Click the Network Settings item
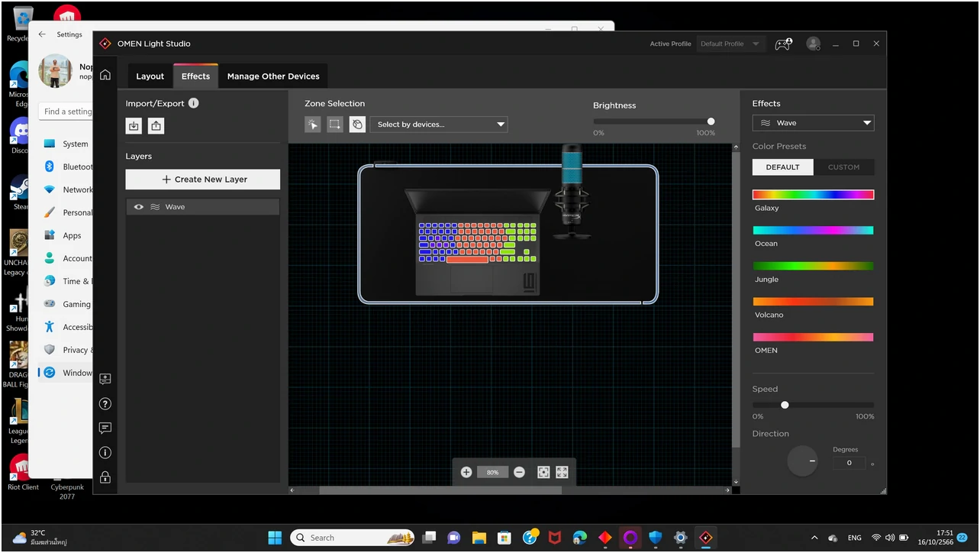980x553 pixels. pyautogui.click(x=67, y=189)
